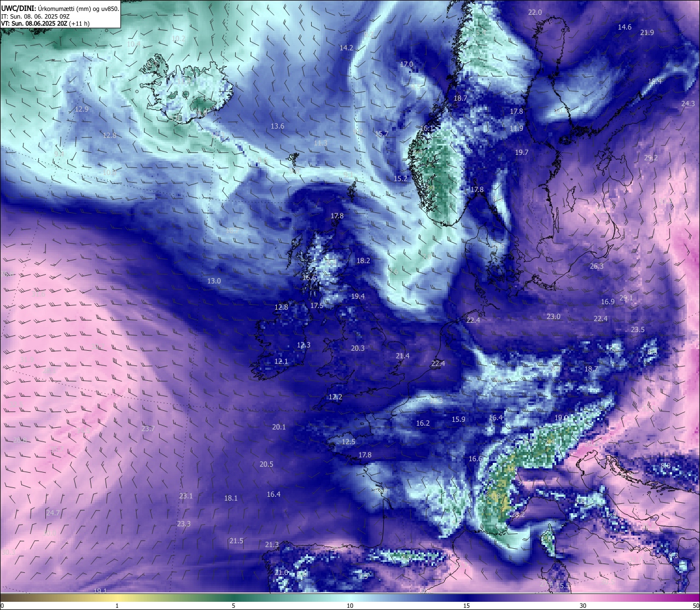Viewport: 700px width, 610px height.
Task: Click the 19.7 value label
Action: click(x=522, y=152)
